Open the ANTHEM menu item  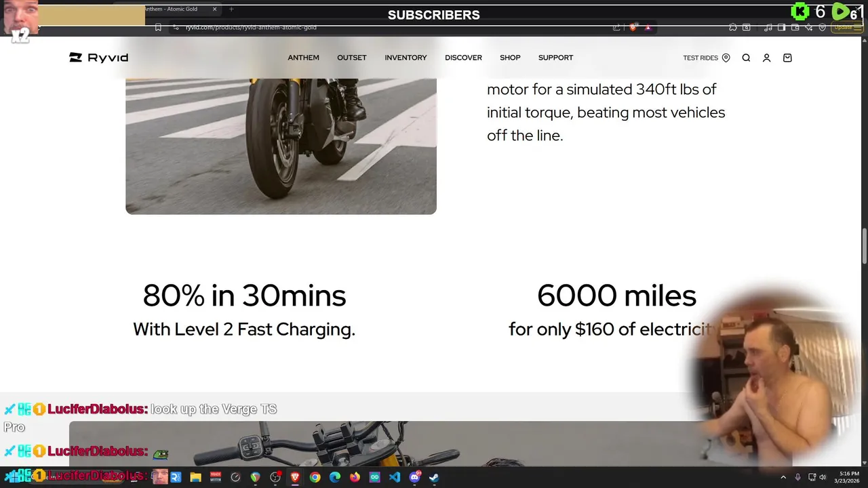(303, 58)
